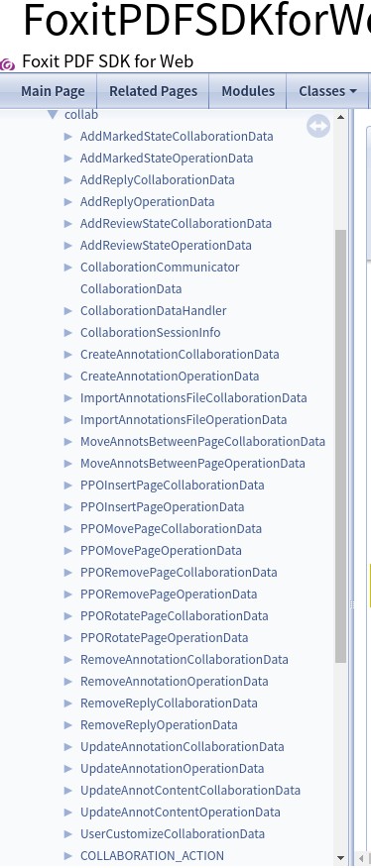Select RemoveAnnotationOperationData tree item
Image resolution: width=371 pixels, height=868 pixels.
pos(175,682)
